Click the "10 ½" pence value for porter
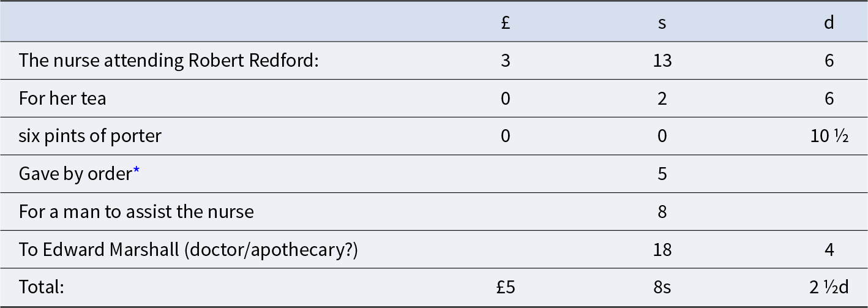The height and width of the screenshot is (308, 868). coord(829,136)
